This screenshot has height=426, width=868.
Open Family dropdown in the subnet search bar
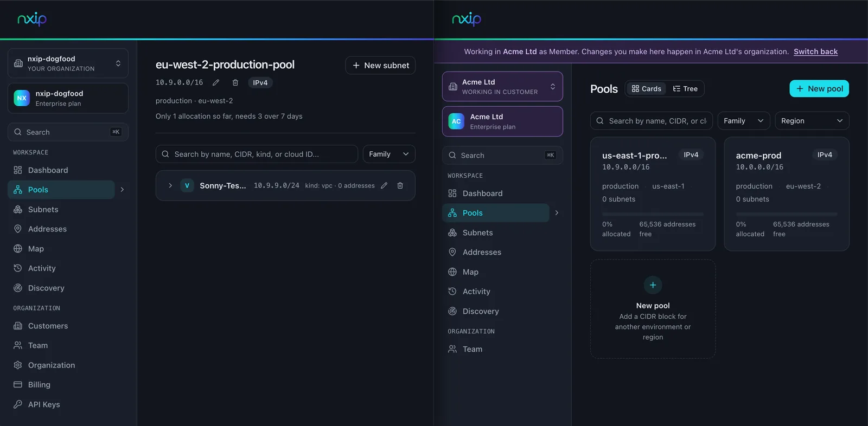pyautogui.click(x=389, y=154)
